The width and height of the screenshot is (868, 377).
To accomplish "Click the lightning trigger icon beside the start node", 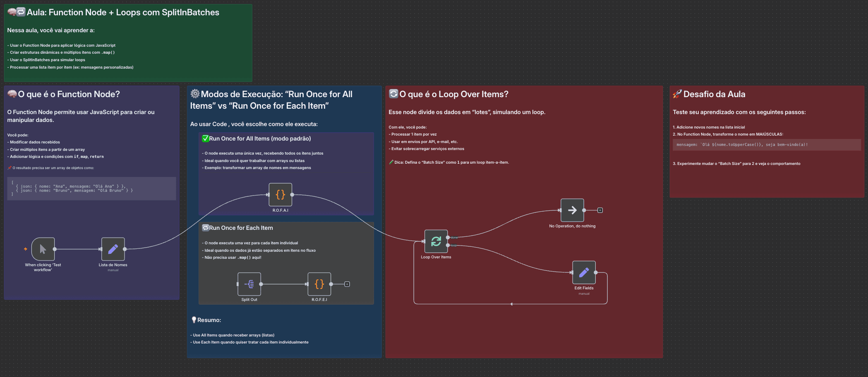I will 26,249.
